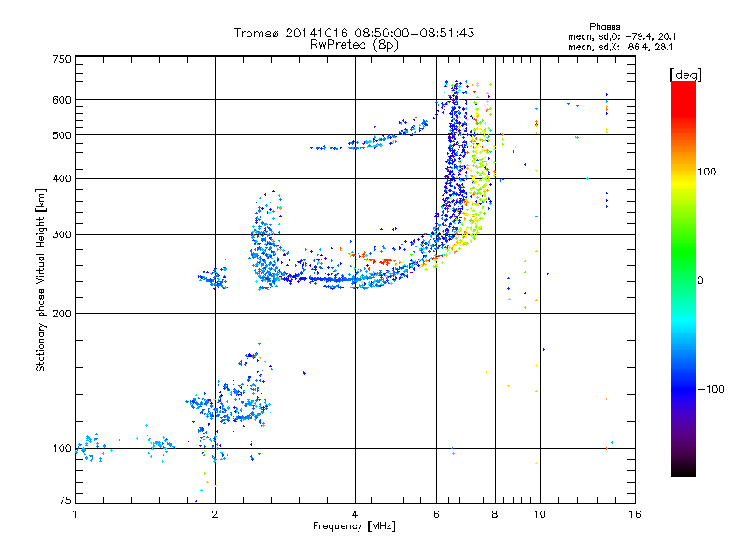The image size is (747, 560).
Task: Click the x-axis tick label '16'
Action: click(x=635, y=514)
